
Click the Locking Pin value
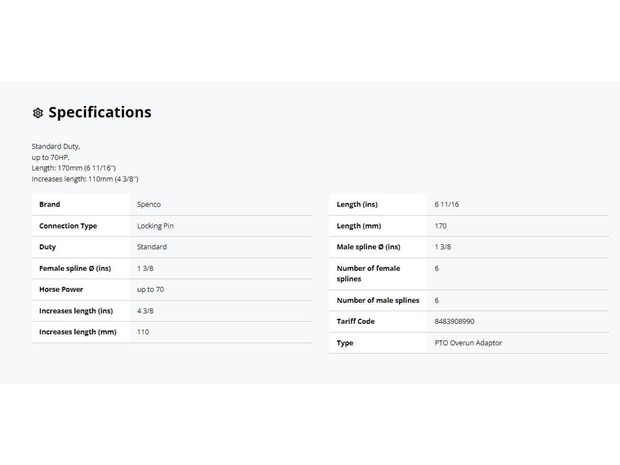tap(155, 226)
